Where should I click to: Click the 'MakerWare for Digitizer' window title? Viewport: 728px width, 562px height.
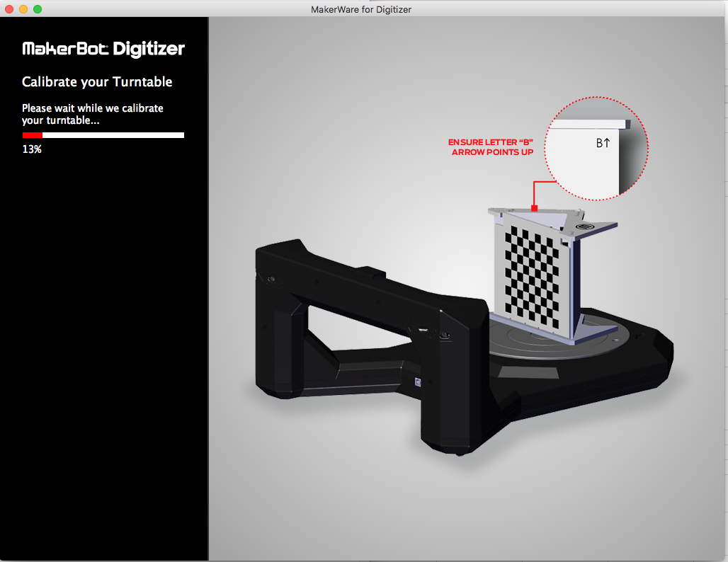(x=361, y=9)
